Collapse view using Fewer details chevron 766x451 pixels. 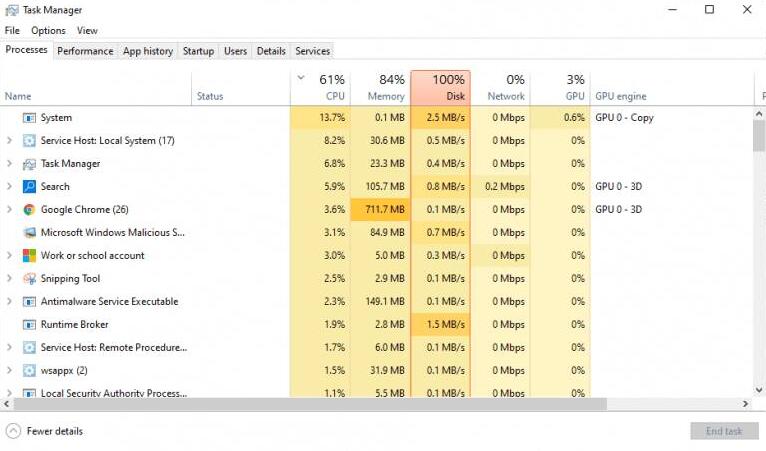point(13,431)
